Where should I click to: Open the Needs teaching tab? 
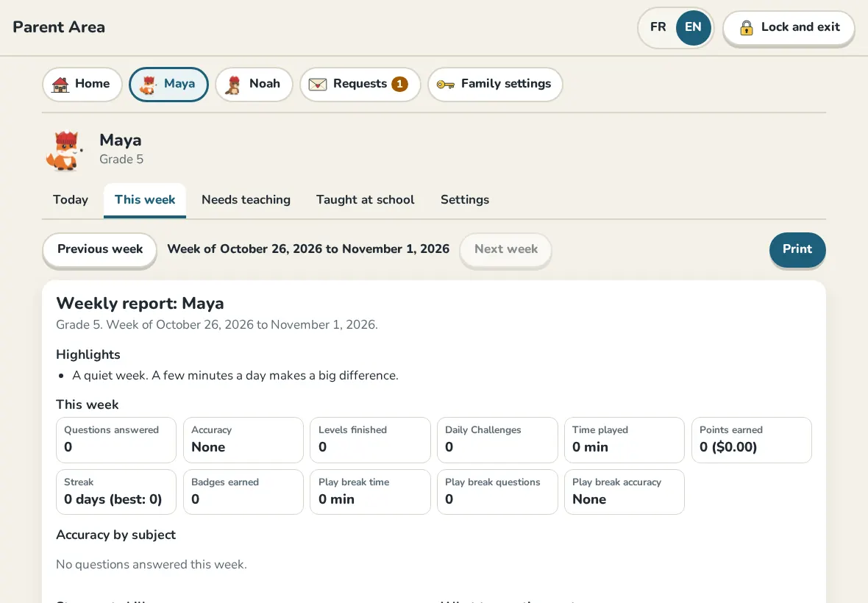tap(246, 200)
